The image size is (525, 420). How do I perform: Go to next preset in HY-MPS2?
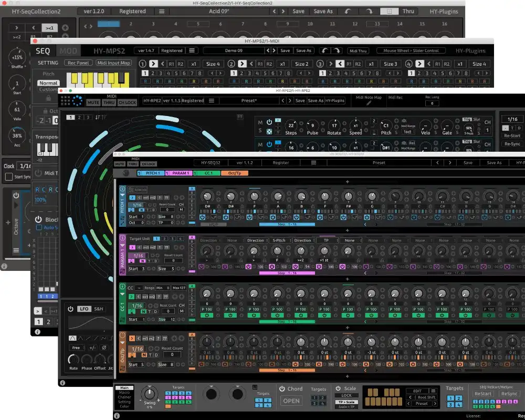[274, 50]
